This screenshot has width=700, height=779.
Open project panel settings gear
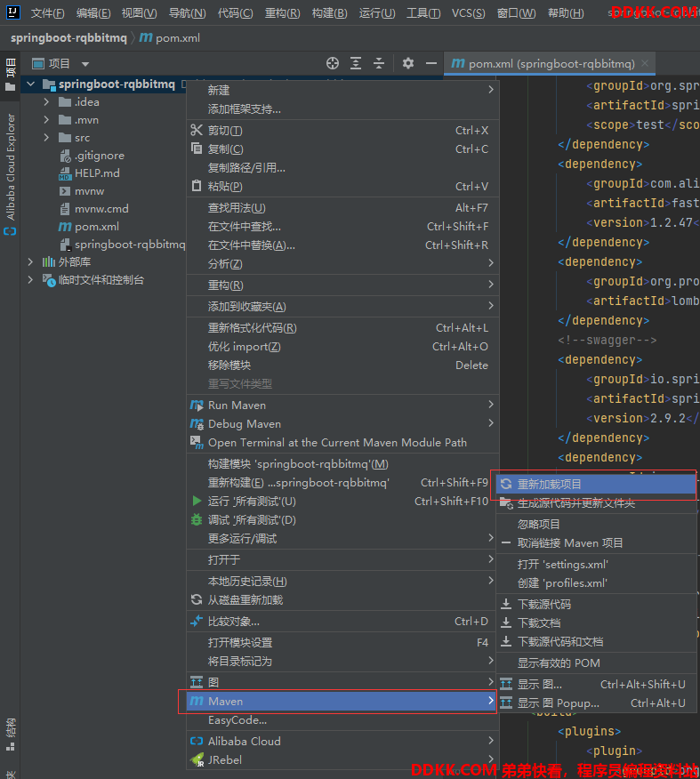(x=408, y=63)
